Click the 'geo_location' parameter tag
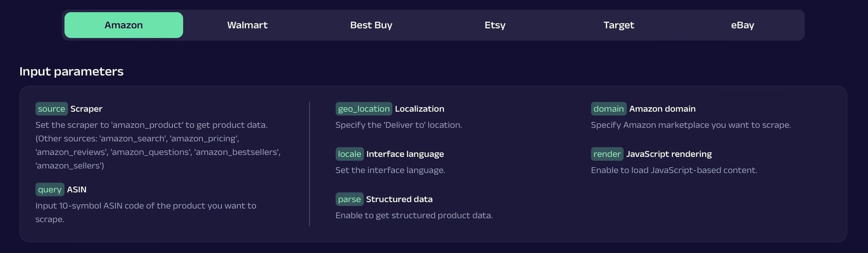Viewport: 868px width, 253px height. [x=364, y=109]
